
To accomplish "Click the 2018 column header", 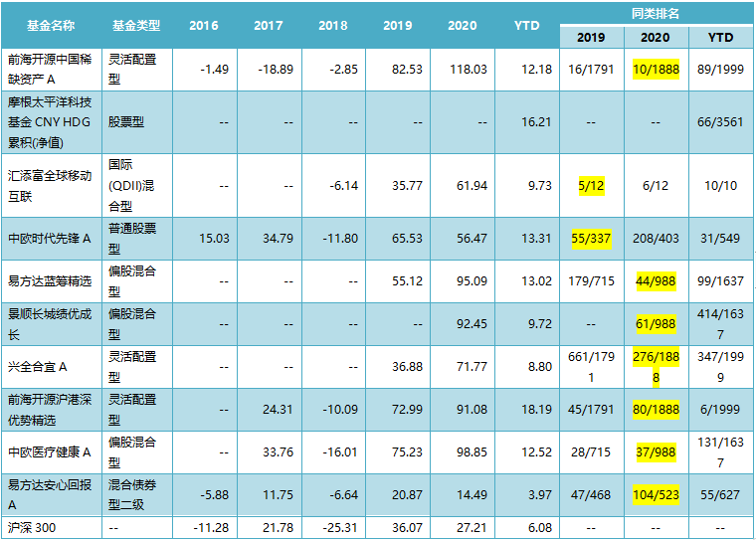I will pos(332,26).
